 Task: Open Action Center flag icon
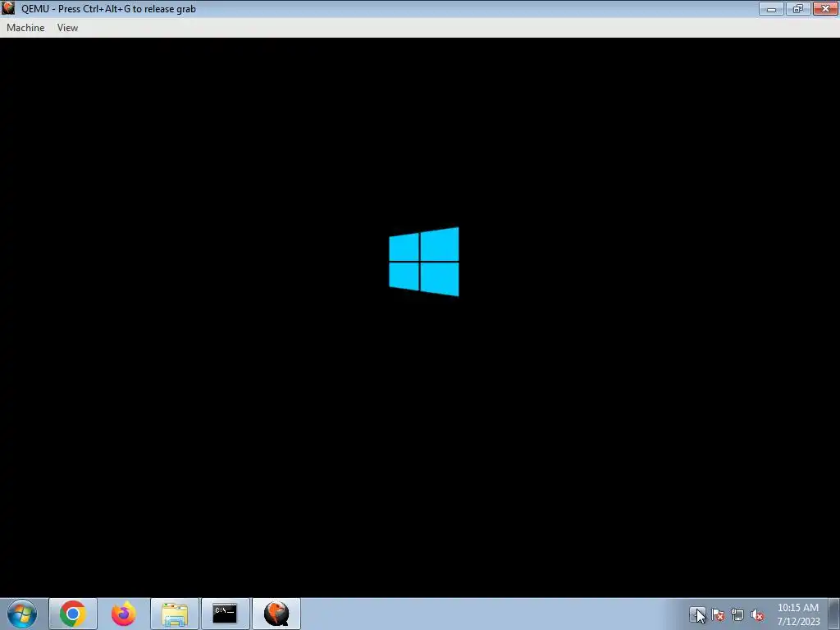coord(718,614)
